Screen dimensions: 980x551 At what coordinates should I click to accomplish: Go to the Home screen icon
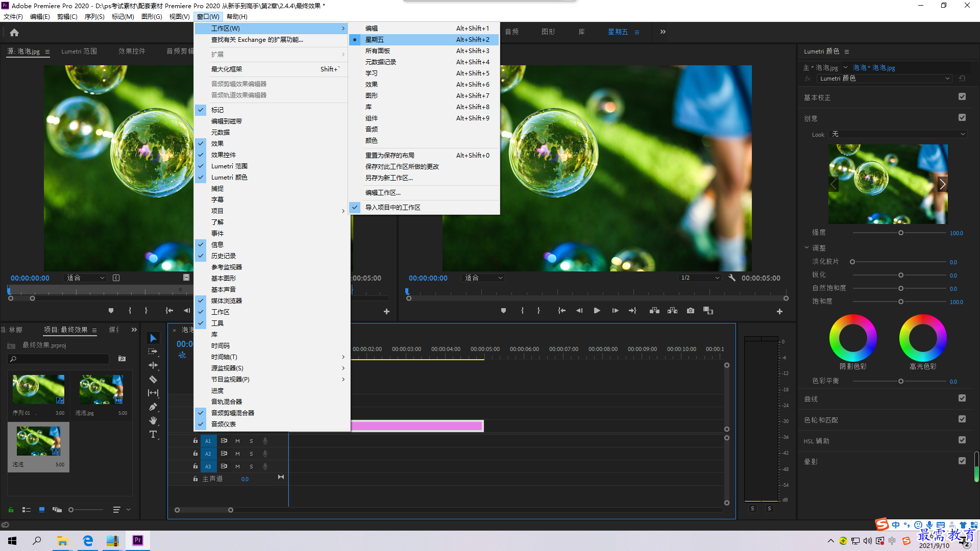(14, 32)
